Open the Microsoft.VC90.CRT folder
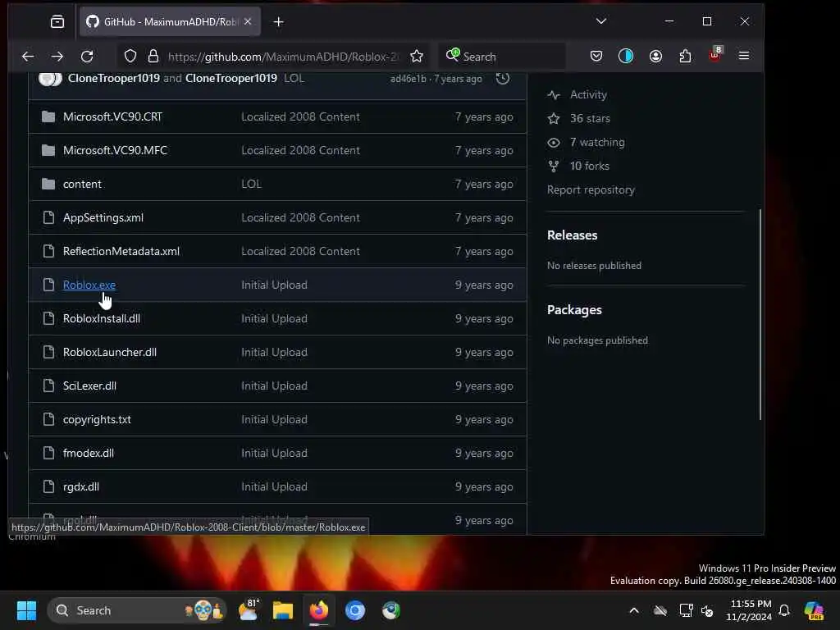The image size is (840, 630). (112, 116)
